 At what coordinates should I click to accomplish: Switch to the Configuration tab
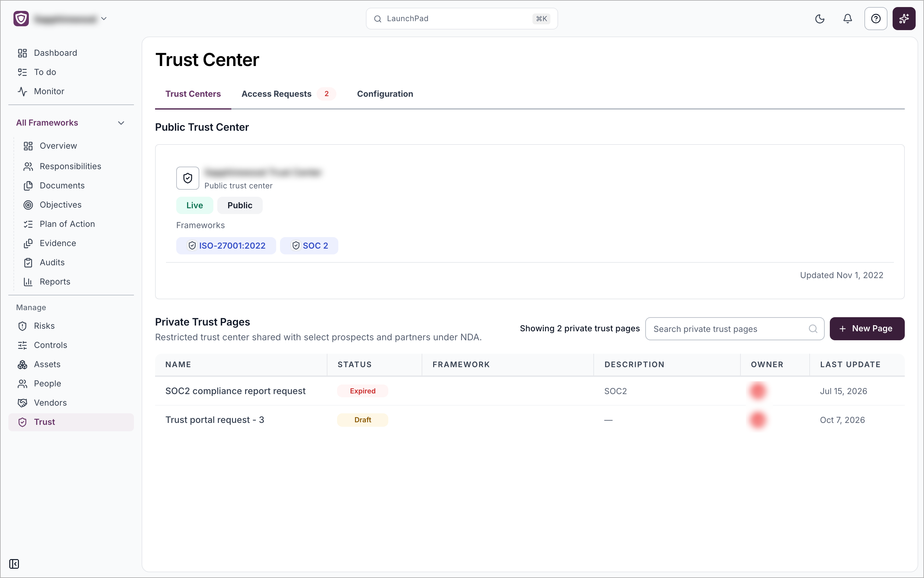385,94
